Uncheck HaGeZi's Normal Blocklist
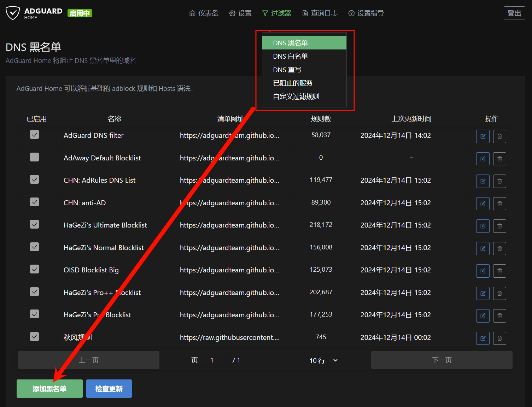 (x=34, y=247)
